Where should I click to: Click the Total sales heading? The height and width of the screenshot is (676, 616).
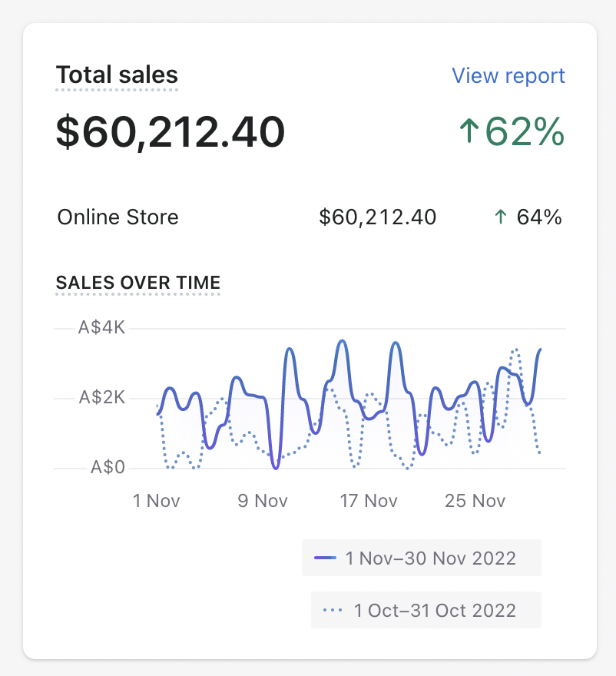(117, 75)
